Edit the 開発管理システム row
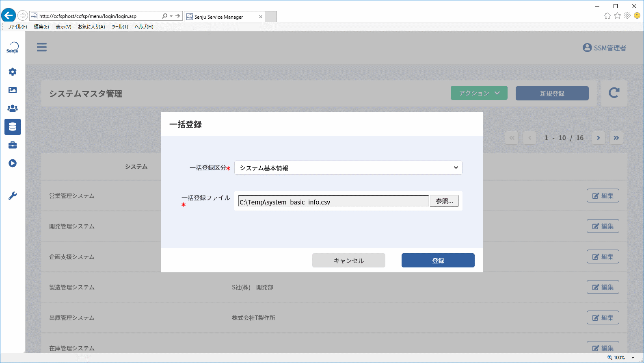 (x=603, y=226)
